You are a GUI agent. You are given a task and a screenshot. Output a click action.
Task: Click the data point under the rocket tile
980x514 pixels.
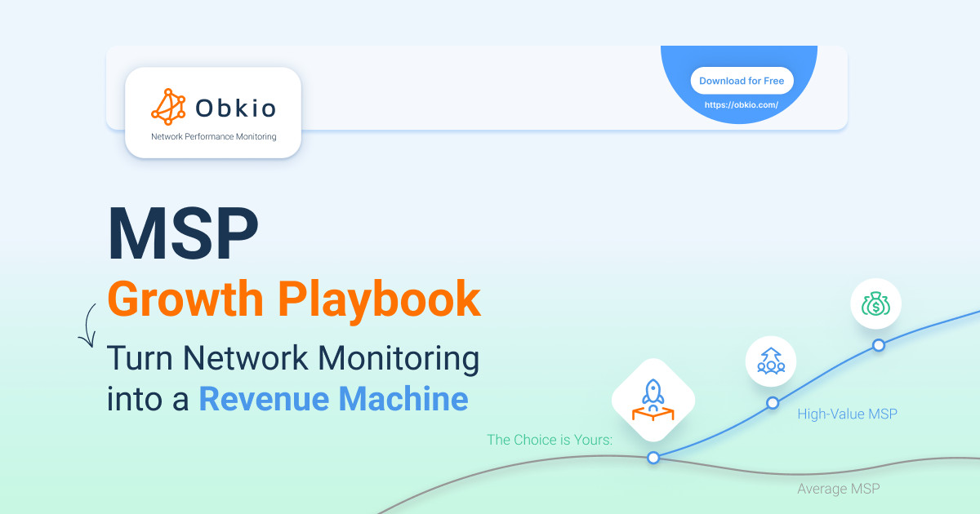tap(653, 458)
